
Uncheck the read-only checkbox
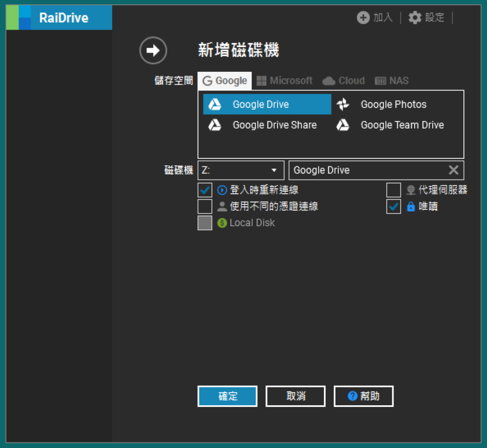click(393, 206)
